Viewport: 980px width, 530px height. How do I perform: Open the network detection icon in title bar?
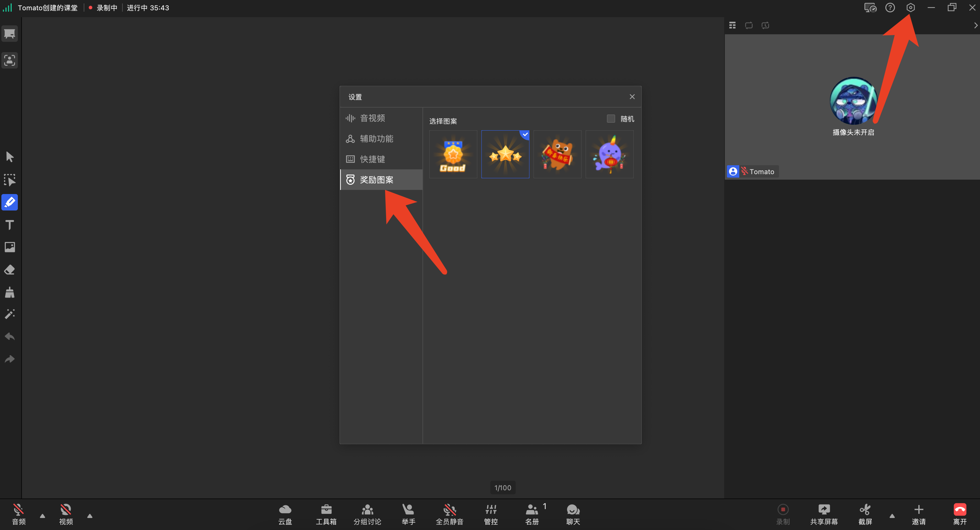coord(870,8)
